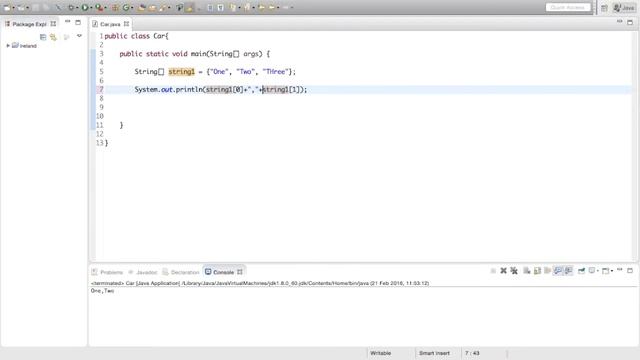Click the Display Selected Console icon
This screenshot has width=640, height=360.
pyautogui.click(x=592, y=271)
